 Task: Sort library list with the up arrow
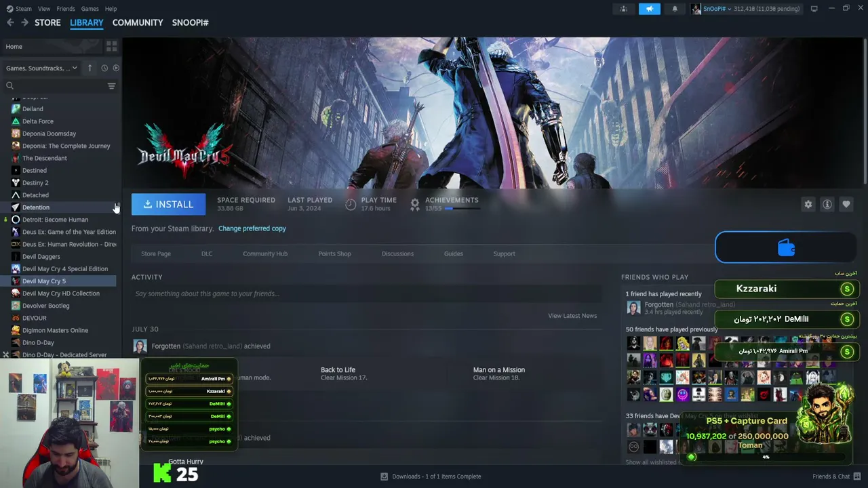90,68
